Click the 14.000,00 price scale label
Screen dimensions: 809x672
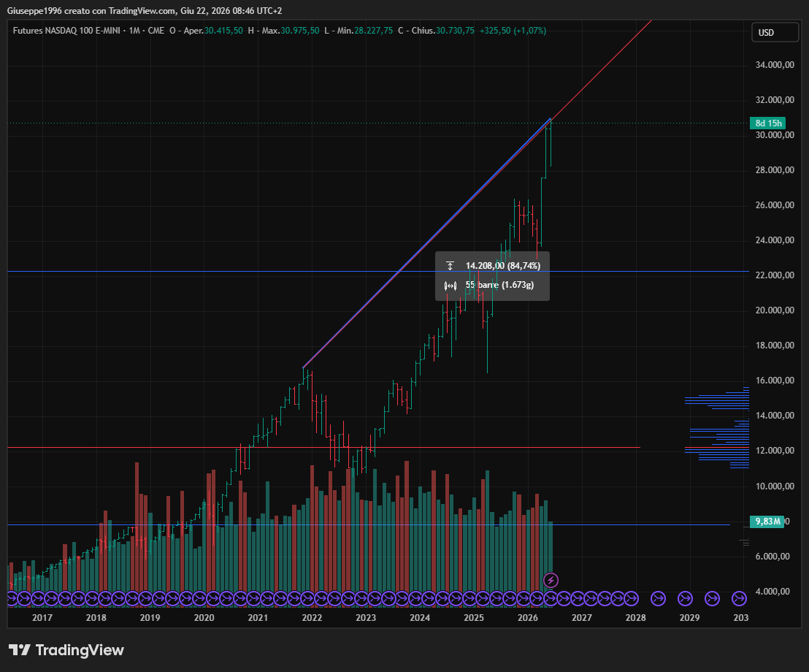coord(775,416)
